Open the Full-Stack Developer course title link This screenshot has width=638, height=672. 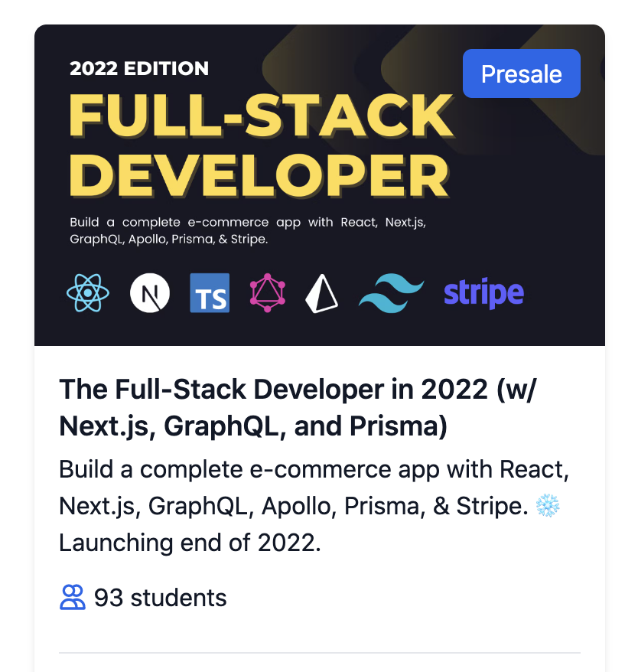298,408
